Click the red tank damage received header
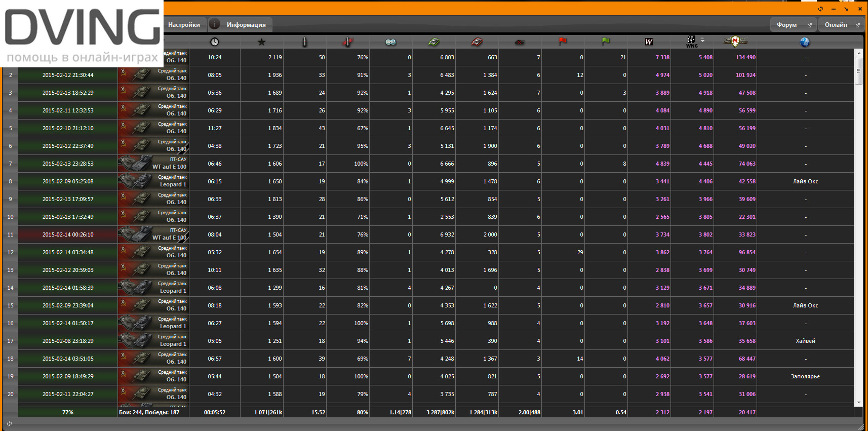Image resolution: width=868 pixels, height=431 pixels. [477, 42]
